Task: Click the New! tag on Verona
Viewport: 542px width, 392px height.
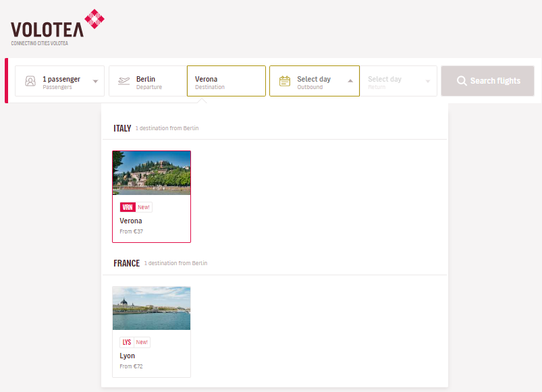Action: (x=144, y=207)
